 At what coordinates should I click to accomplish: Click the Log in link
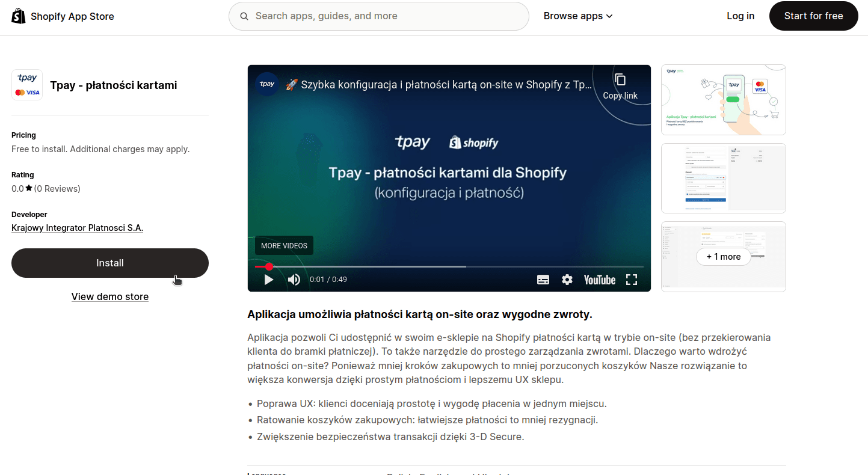740,16
